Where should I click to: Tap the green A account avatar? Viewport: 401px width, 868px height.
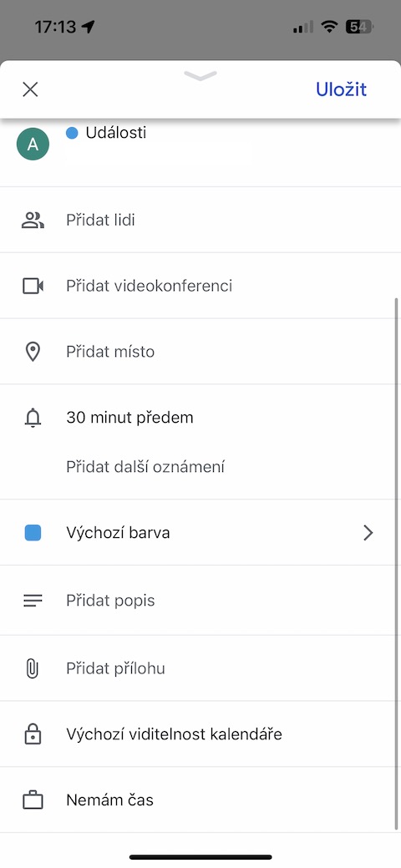tap(33, 144)
